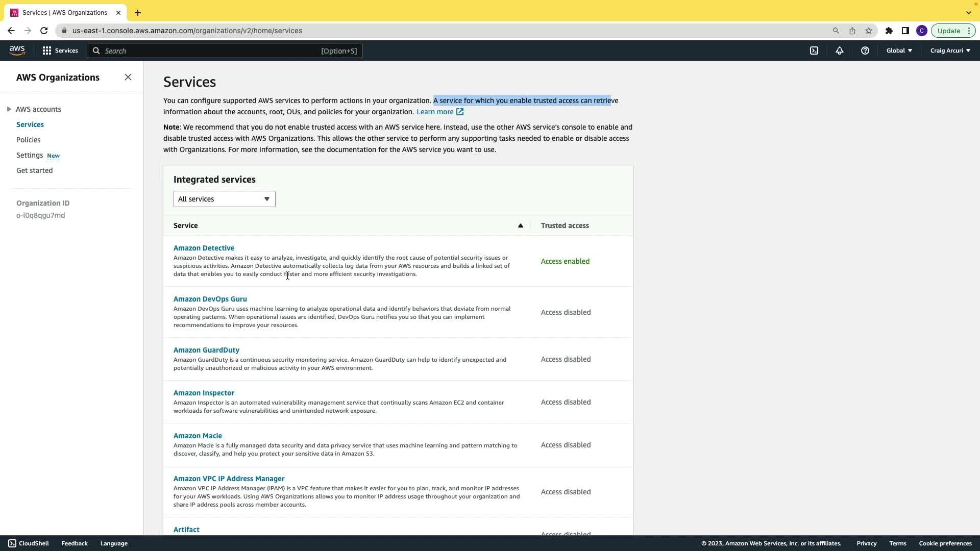Go to Policies in sidebar
980x551 pixels.
28,140
